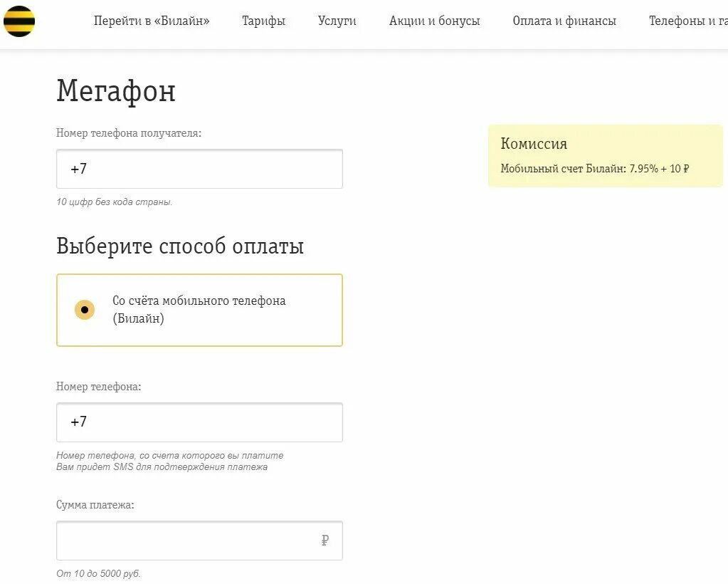Open the Оплата и финансы menu

click(564, 21)
